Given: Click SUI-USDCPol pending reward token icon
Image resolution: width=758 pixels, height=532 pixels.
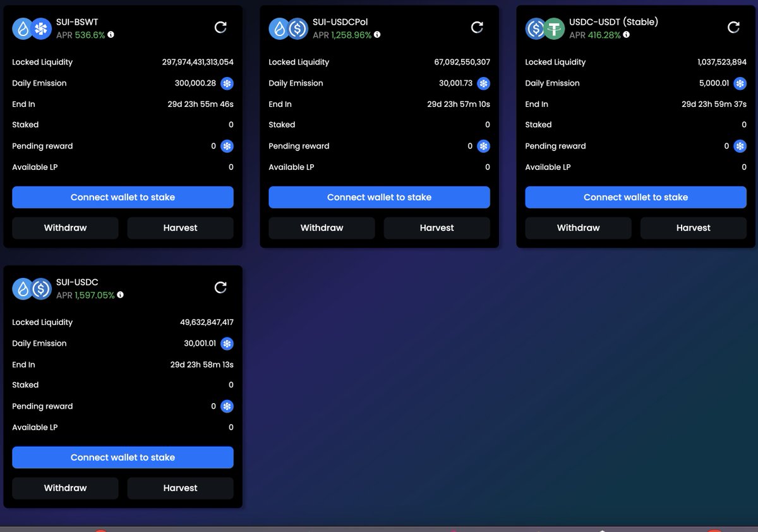Looking at the screenshot, I should point(483,146).
